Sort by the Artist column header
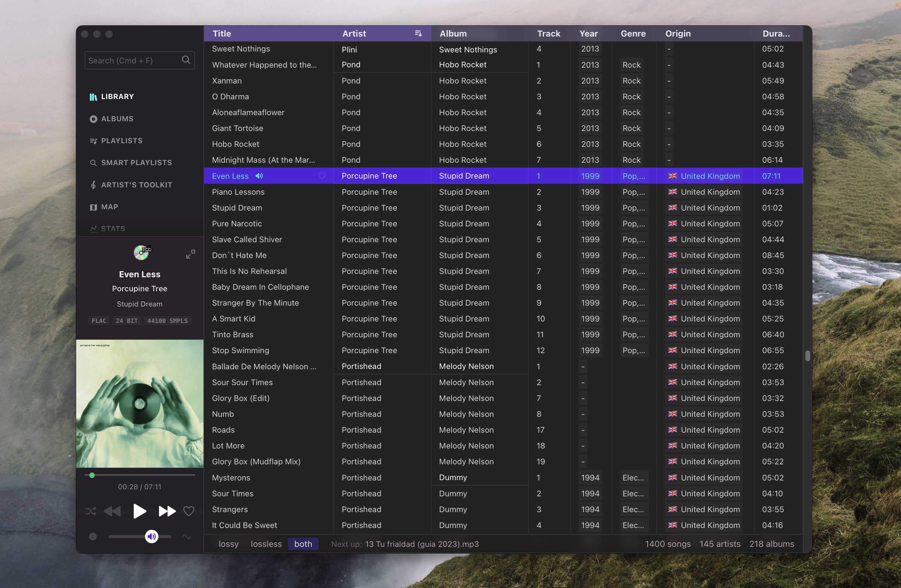The height and width of the screenshot is (588, 901). tap(354, 34)
